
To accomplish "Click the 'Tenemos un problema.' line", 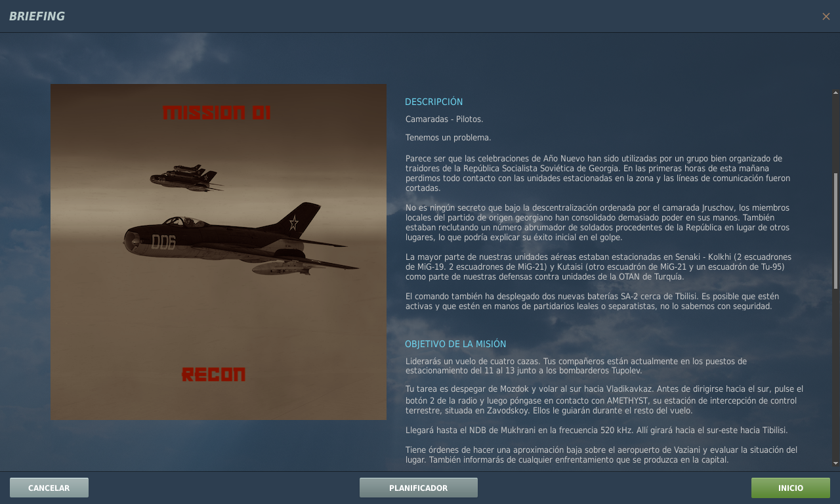I will click(448, 138).
